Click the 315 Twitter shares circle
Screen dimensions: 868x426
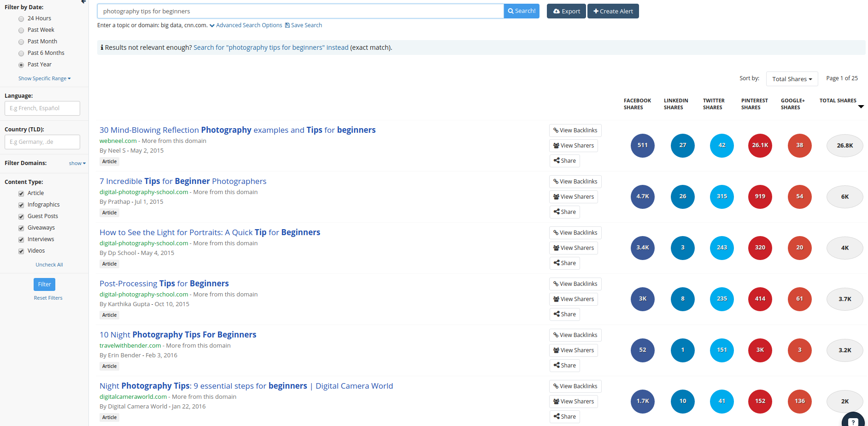[721, 196]
